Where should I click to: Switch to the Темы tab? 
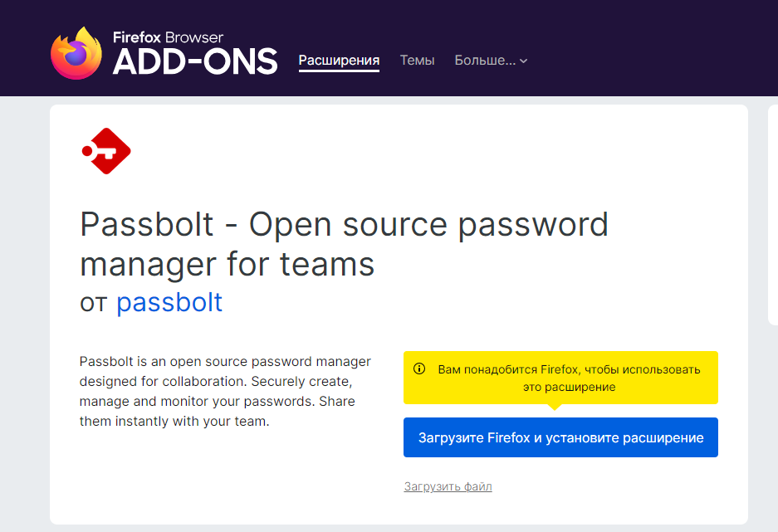(417, 61)
